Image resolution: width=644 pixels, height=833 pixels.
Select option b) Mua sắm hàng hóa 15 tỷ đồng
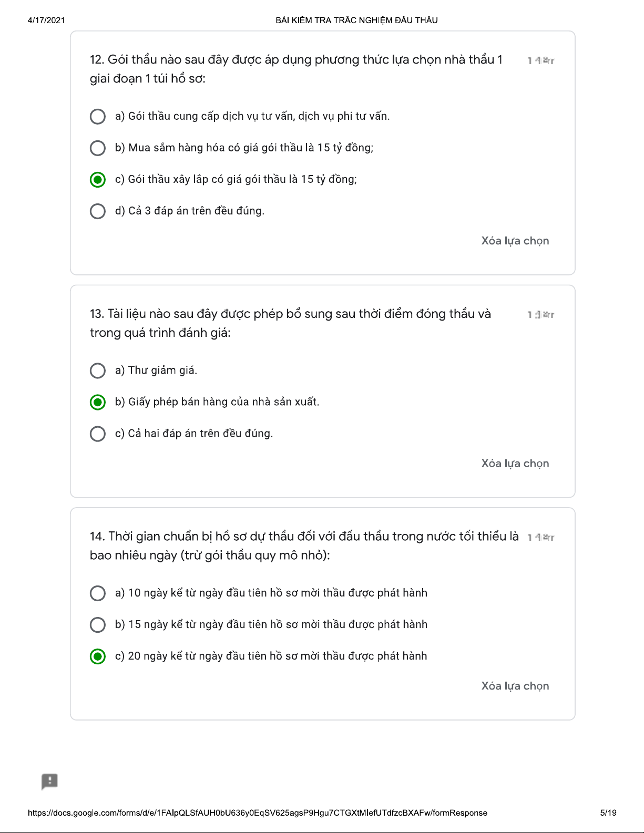point(98,148)
